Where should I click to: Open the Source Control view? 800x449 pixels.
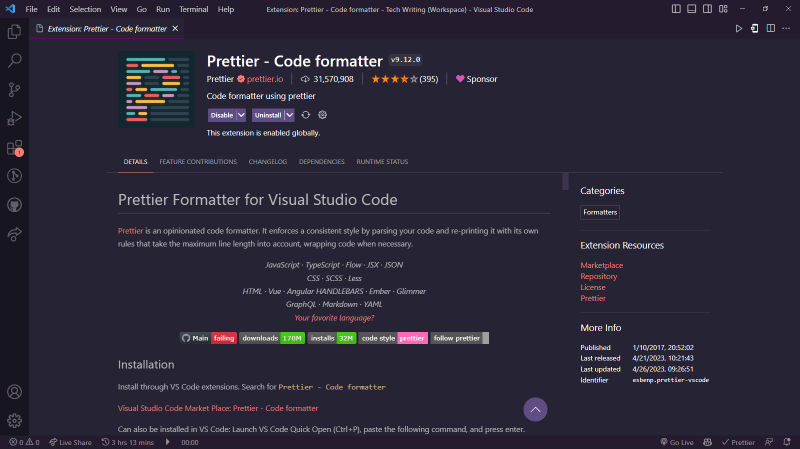14,90
